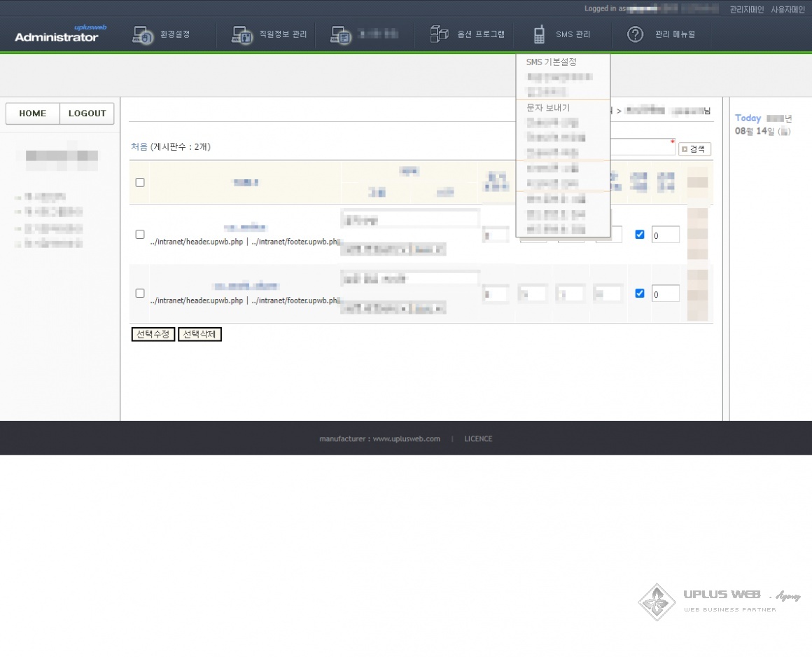Tick the select-all checkbox in table header
The height and width of the screenshot is (657, 812).
tap(140, 182)
